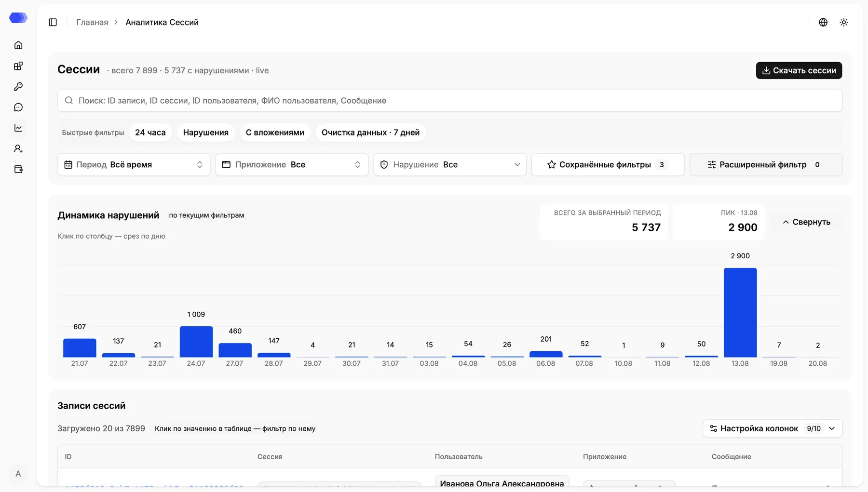Click the 04.08 date label
The height and width of the screenshot is (492, 868).
coord(468,363)
